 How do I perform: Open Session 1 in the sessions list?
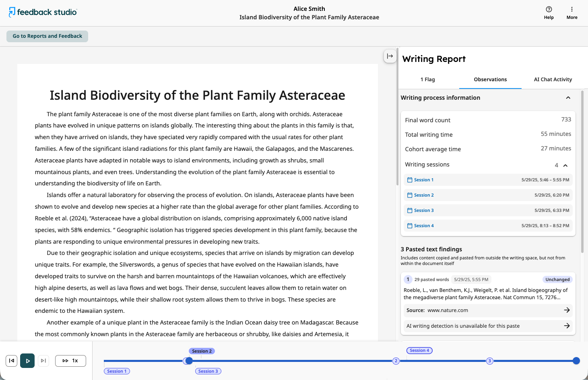click(488, 180)
